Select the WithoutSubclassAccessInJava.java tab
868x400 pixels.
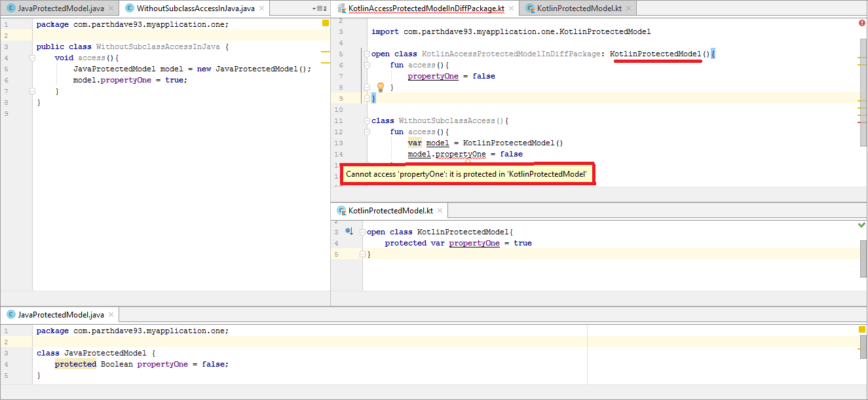pos(195,9)
